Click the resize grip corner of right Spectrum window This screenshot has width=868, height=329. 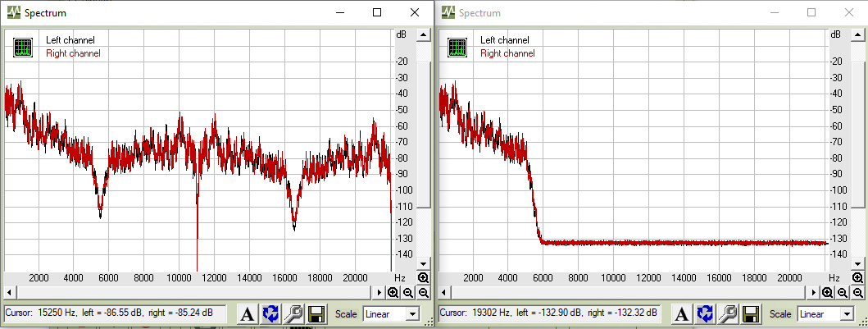(x=863, y=322)
